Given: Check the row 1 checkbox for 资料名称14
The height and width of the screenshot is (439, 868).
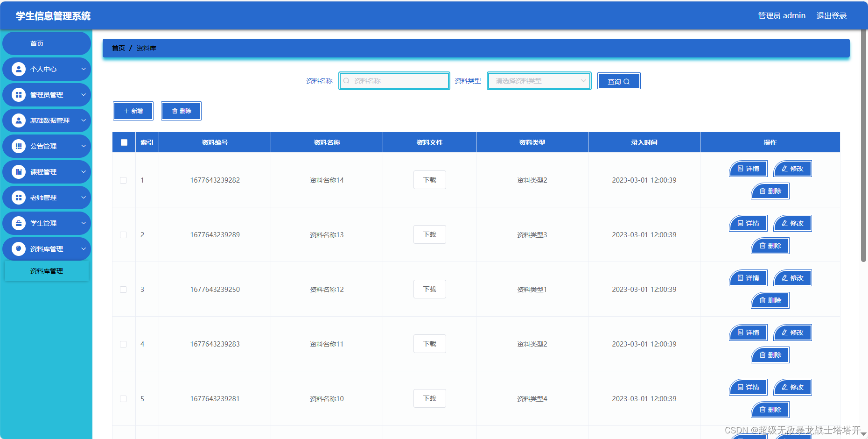Looking at the screenshot, I should click(123, 180).
